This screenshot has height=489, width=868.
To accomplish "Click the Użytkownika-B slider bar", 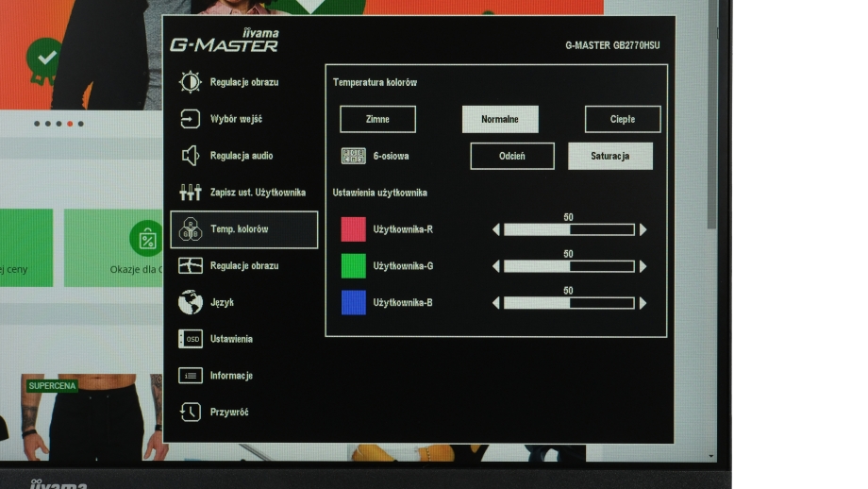I will [569, 303].
